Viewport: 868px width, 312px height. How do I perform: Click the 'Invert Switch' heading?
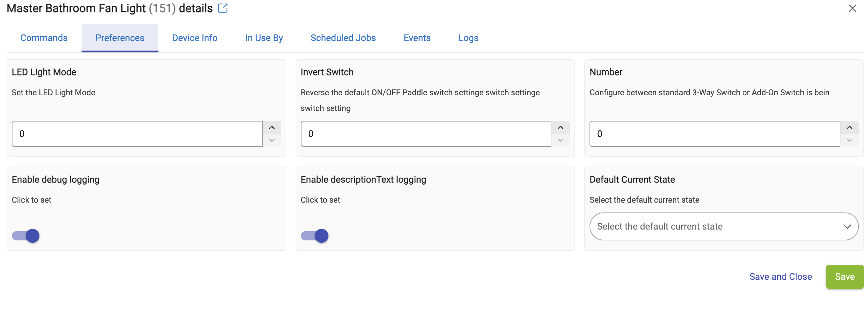pyautogui.click(x=327, y=72)
